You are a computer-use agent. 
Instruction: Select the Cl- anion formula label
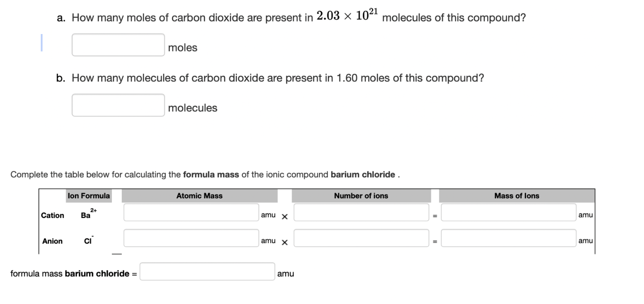[88, 240]
